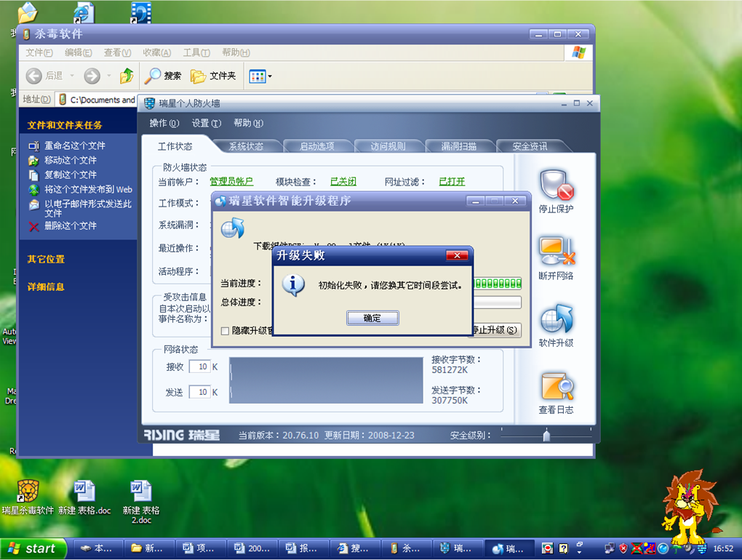Open the 查看(V) menu in 杀毒软件 window
This screenshot has height=560, width=742.
click(117, 52)
